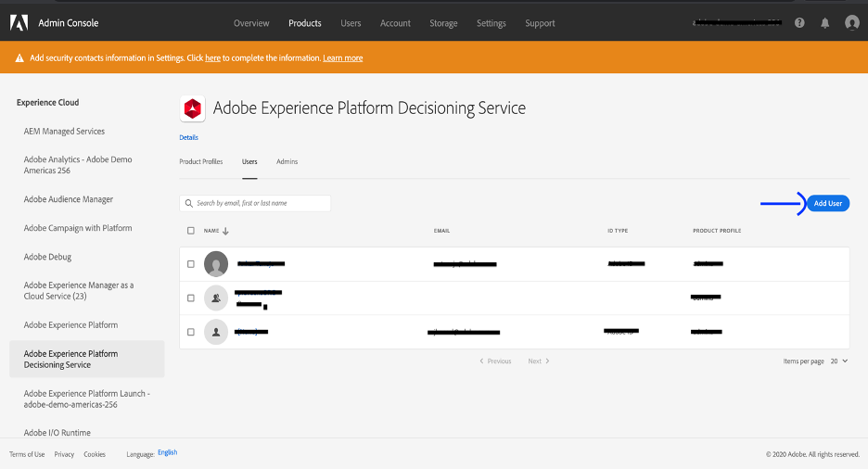
Task: Open the Users menu in top navigation
Action: click(x=351, y=23)
